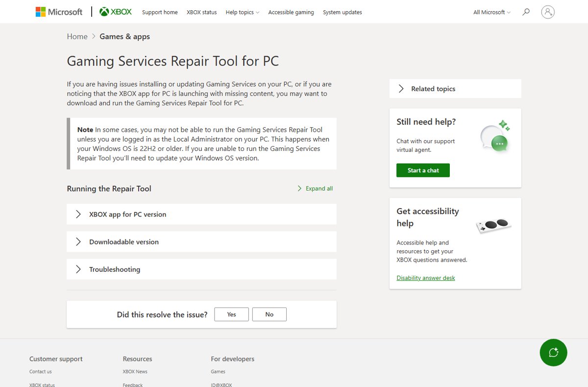
Task: Open ID@XBOX footer link
Action: tap(221, 385)
